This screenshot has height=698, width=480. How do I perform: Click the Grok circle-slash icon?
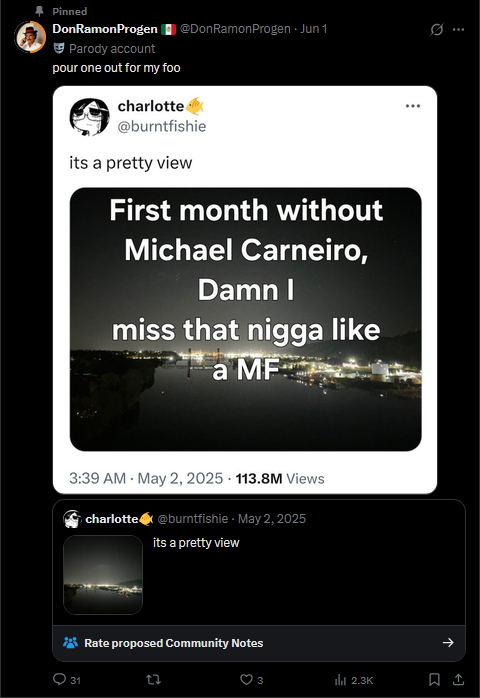pos(436,30)
